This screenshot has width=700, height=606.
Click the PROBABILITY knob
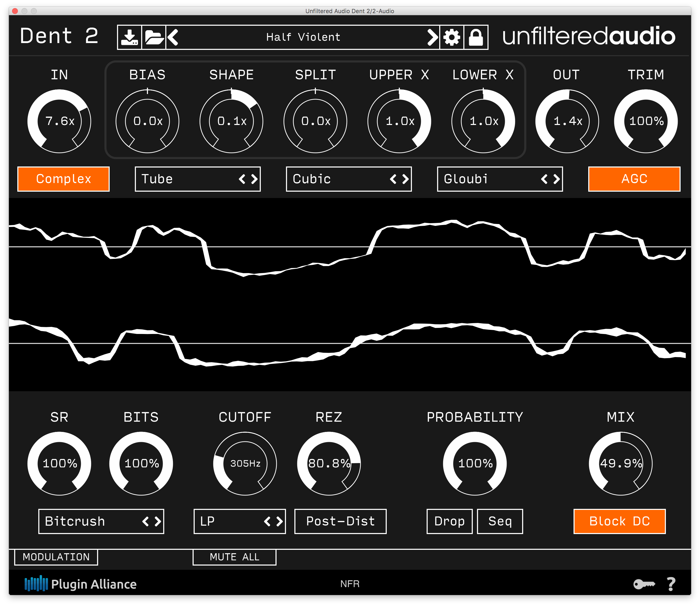pyautogui.click(x=475, y=464)
